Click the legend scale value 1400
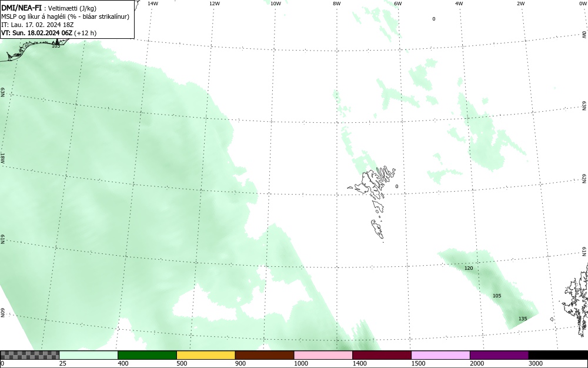588x368 pixels. click(x=360, y=363)
